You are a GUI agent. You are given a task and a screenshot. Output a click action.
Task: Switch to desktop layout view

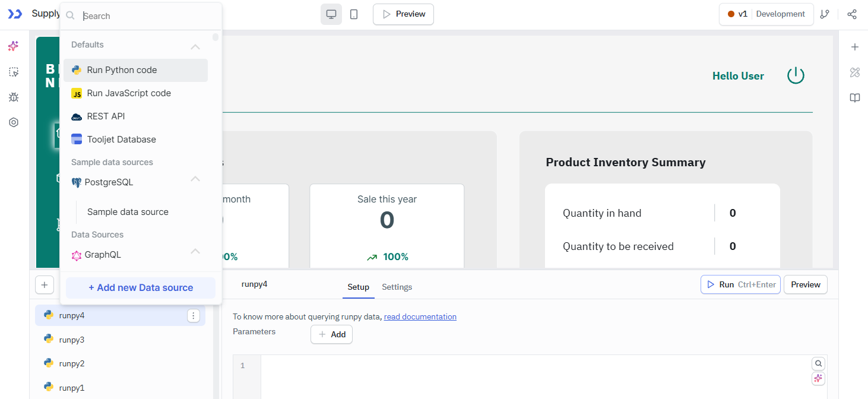[331, 14]
